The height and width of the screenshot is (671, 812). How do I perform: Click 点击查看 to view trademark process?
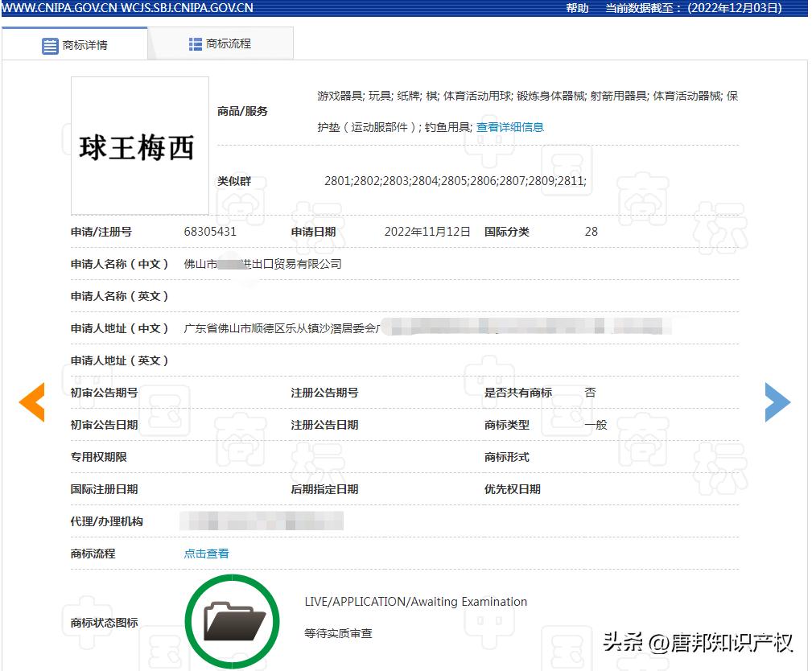pyautogui.click(x=205, y=554)
